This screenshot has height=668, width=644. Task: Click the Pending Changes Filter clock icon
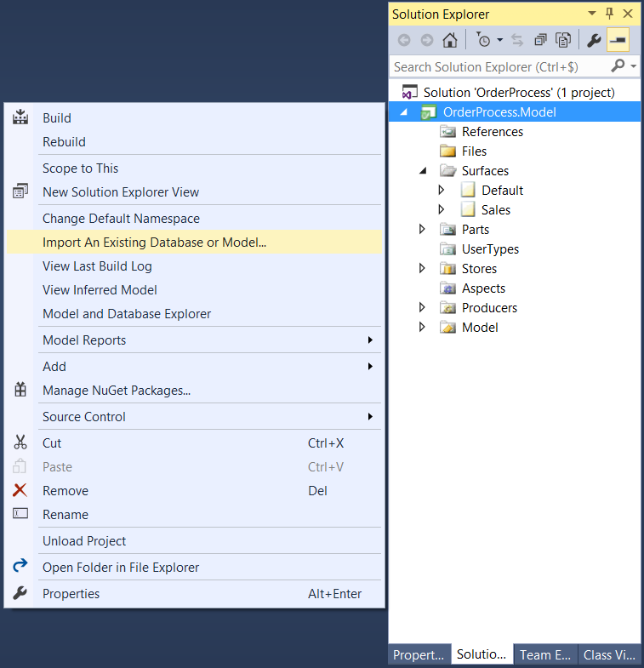[x=483, y=40]
